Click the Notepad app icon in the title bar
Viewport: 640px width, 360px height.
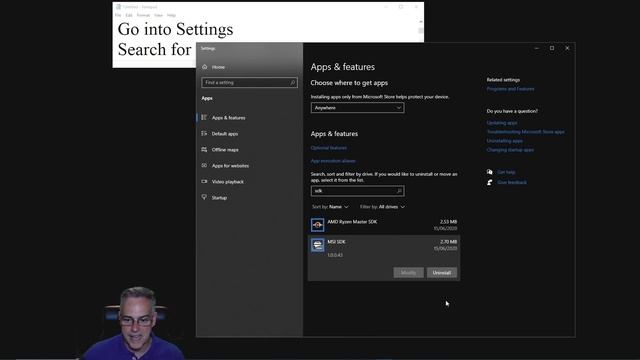(118, 7)
